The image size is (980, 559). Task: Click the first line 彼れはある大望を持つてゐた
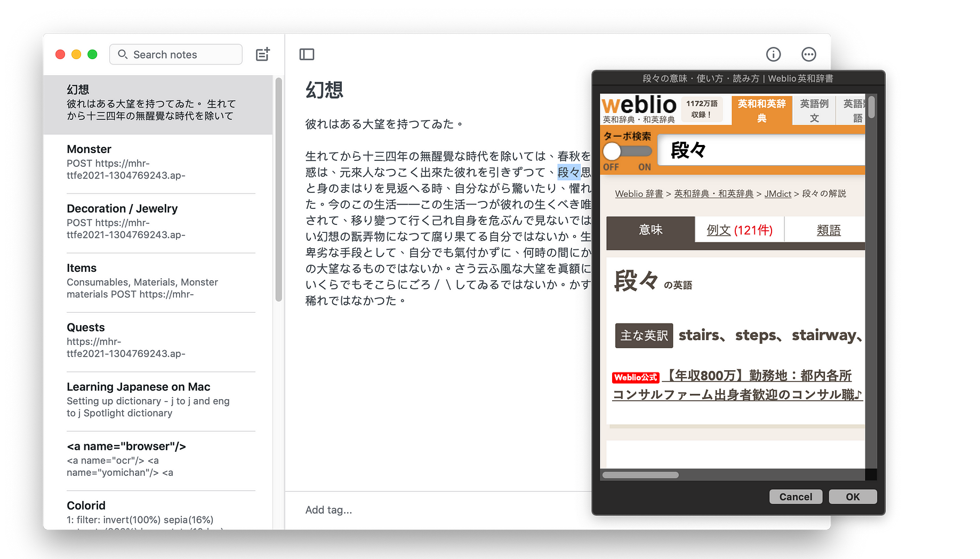[384, 124]
